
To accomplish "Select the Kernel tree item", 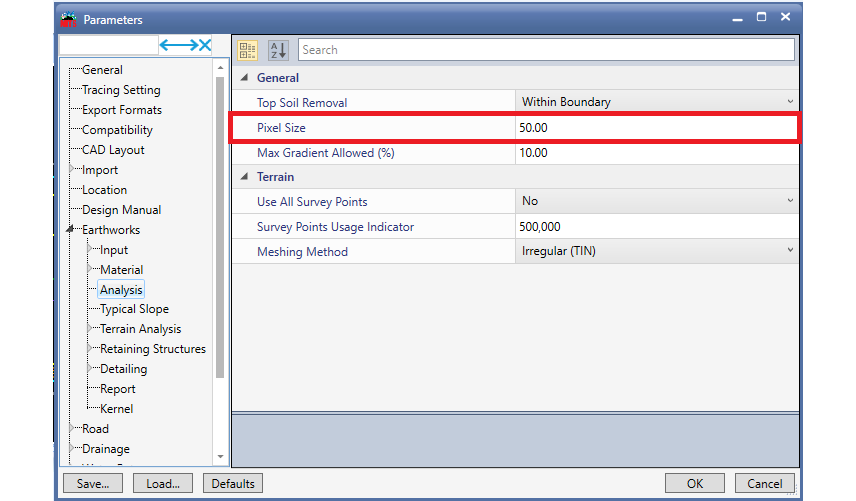I will (116, 409).
